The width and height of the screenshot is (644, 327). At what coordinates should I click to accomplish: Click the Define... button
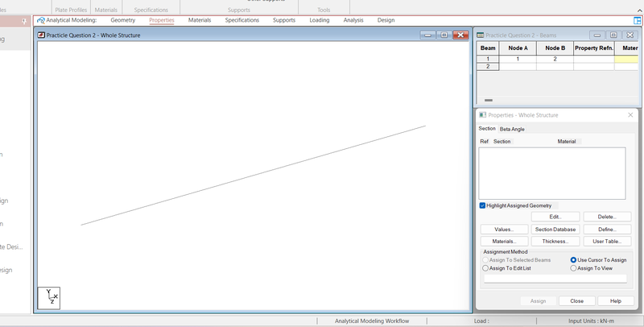click(607, 230)
